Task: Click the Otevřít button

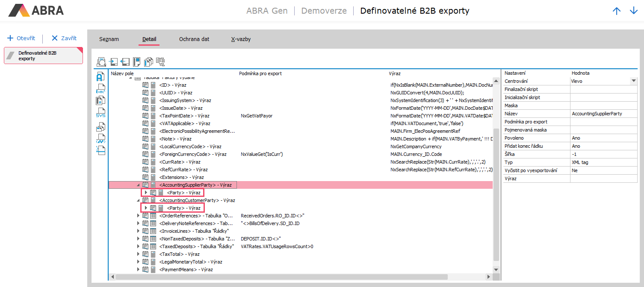Action: [x=21, y=38]
